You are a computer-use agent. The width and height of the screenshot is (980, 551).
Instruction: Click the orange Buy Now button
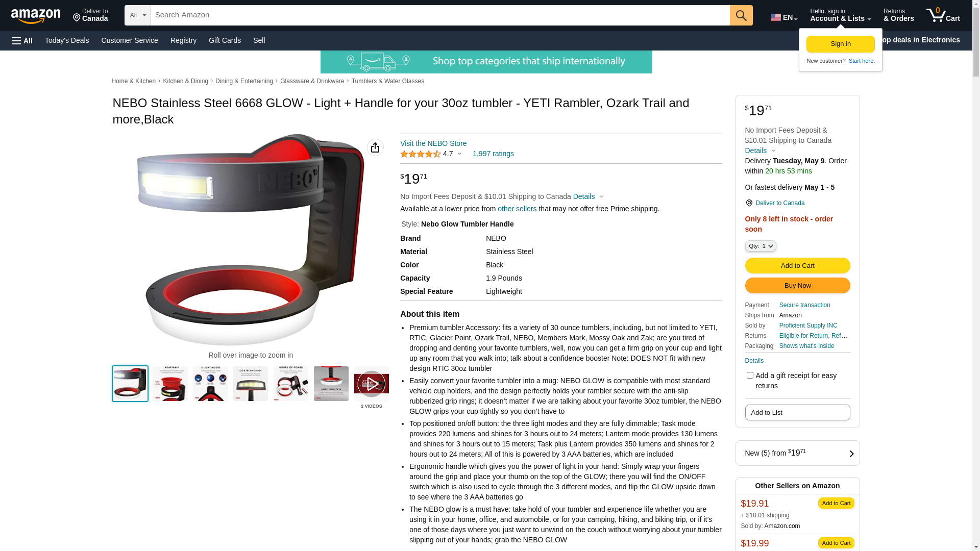[797, 286]
